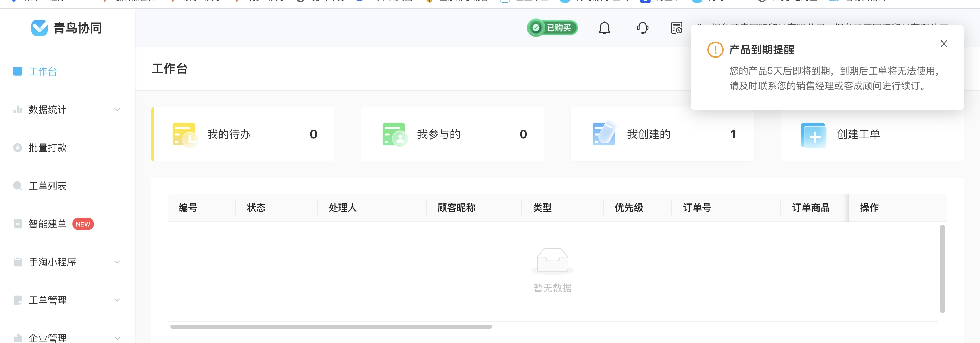This screenshot has width=980, height=343.
Task: Click the 企业管理 icon in sidebar
Action: click(x=17, y=338)
